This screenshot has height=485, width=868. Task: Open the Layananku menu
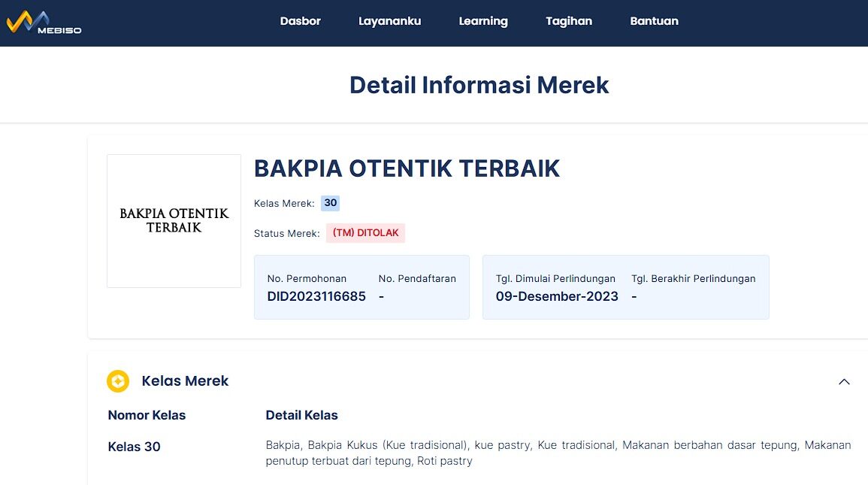pos(390,21)
